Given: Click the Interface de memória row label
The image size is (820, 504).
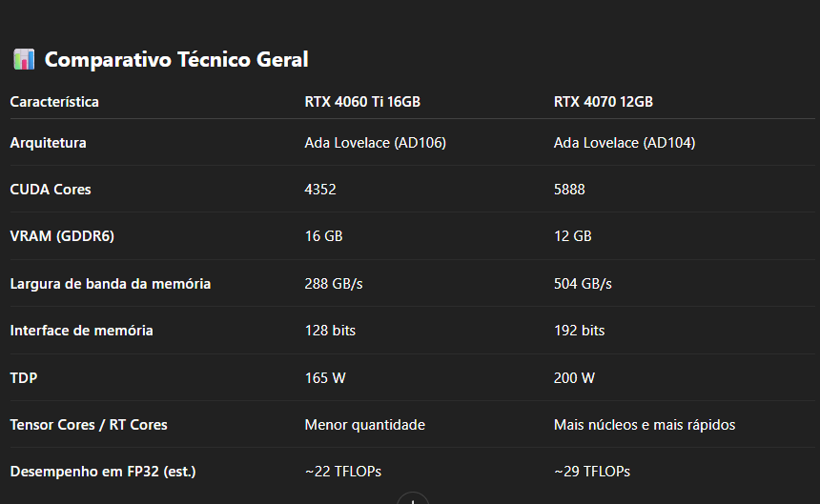Looking at the screenshot, I should click(82, 330).
